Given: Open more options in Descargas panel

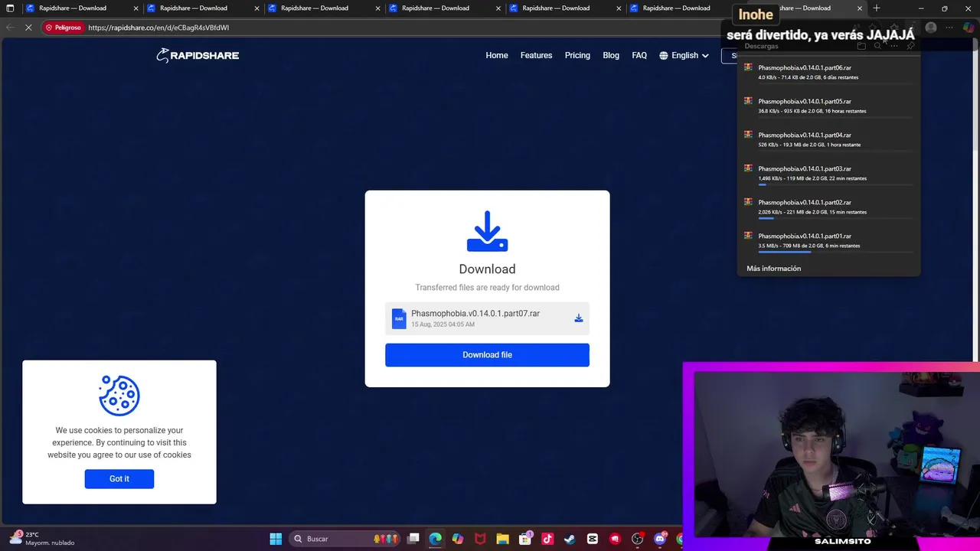Looking at the screenshot, I should (x=894, y=46).
